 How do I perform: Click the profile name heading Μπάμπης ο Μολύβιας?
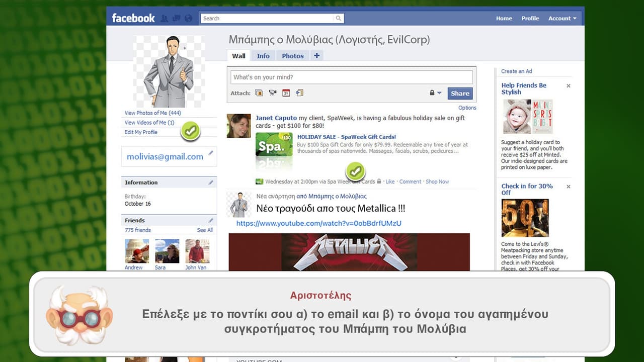click(329, 40)
